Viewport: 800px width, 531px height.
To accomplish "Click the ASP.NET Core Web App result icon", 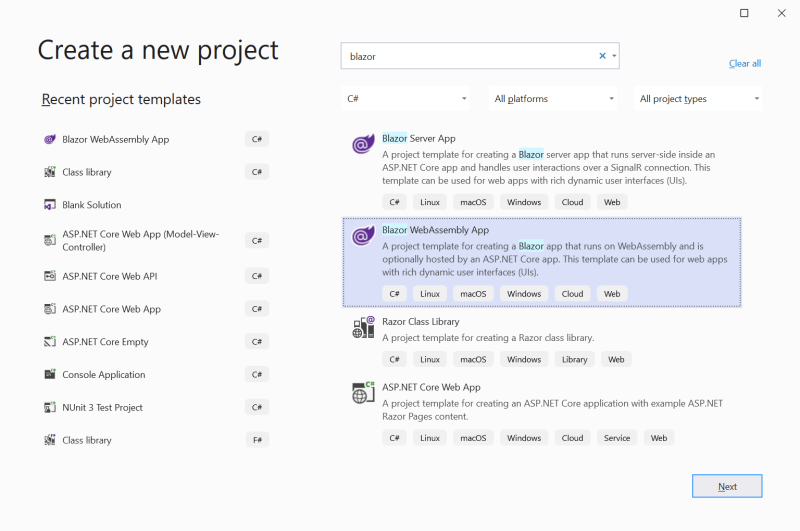I will point(363,393).
